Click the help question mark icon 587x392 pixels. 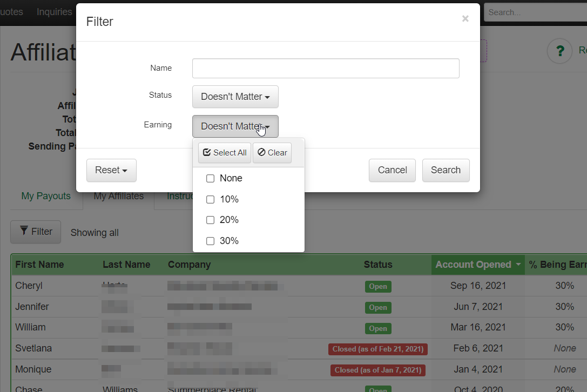(559, 51)
